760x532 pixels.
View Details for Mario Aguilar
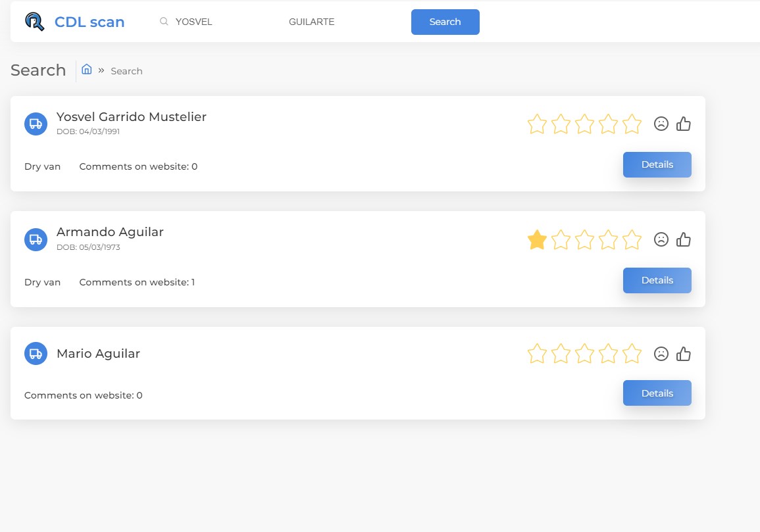[x=657, y=393]
